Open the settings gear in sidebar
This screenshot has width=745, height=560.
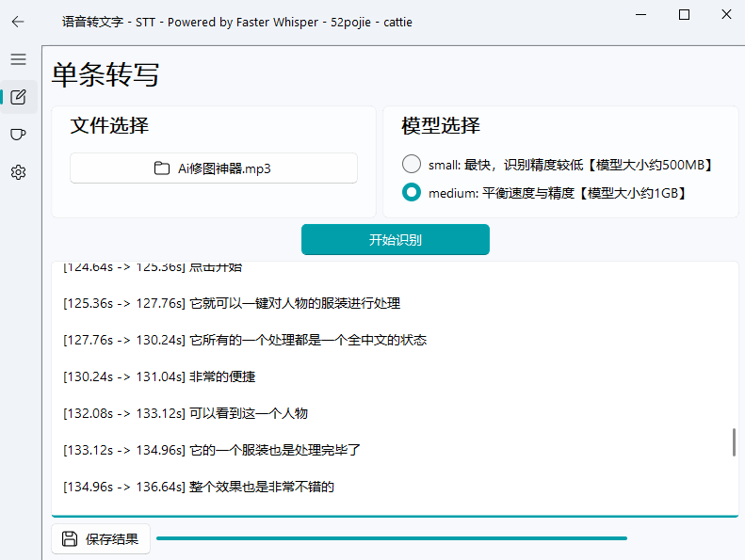pyautogui.click(x=18, y=172)
